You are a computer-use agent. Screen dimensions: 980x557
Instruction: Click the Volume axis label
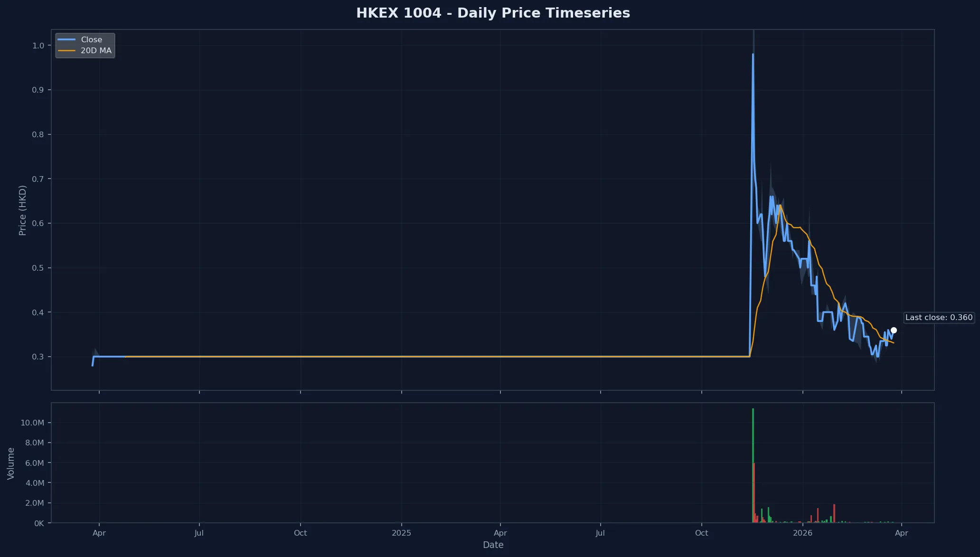[x=10, y=463]
